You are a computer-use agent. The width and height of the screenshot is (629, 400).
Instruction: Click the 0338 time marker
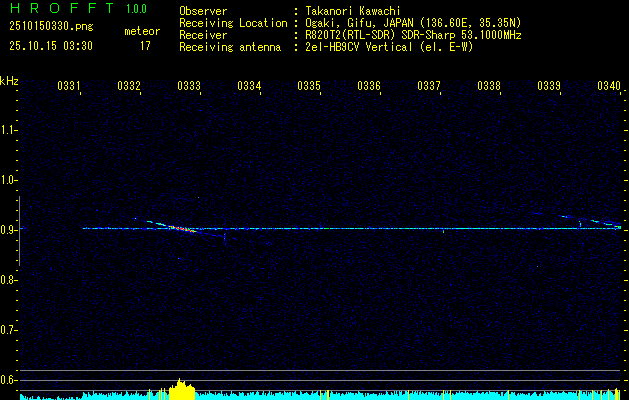(x=489, y=86)
